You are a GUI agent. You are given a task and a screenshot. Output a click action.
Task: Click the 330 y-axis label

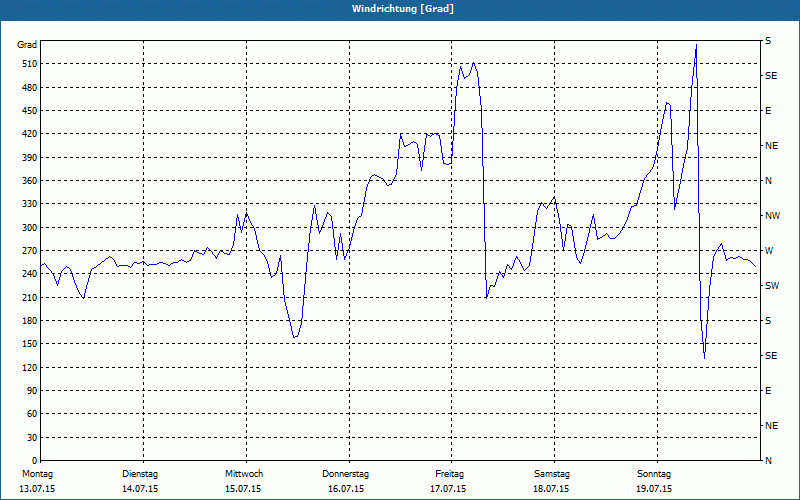coord(30,204)
